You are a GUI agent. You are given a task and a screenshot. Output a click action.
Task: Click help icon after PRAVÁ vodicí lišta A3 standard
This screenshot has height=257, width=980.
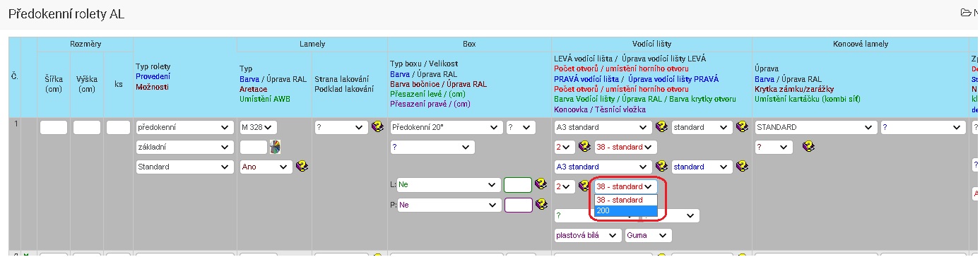coord(661,167)
